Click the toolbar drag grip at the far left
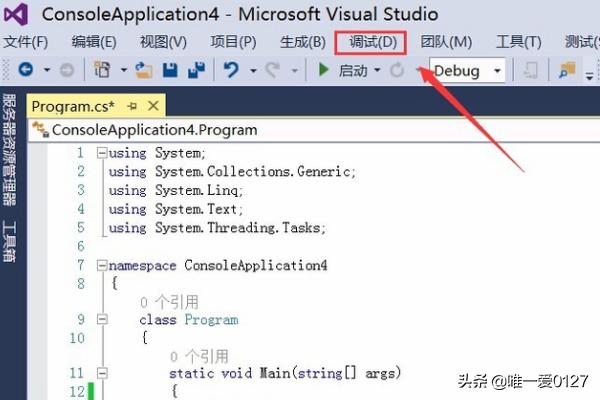600x400 pixels. click(x=5, y=70)
